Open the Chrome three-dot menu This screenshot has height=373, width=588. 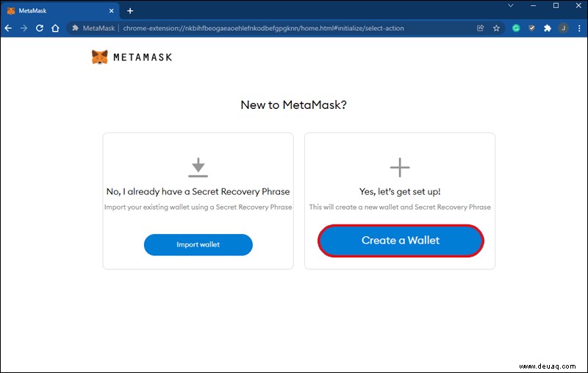(x=579, y=28)
